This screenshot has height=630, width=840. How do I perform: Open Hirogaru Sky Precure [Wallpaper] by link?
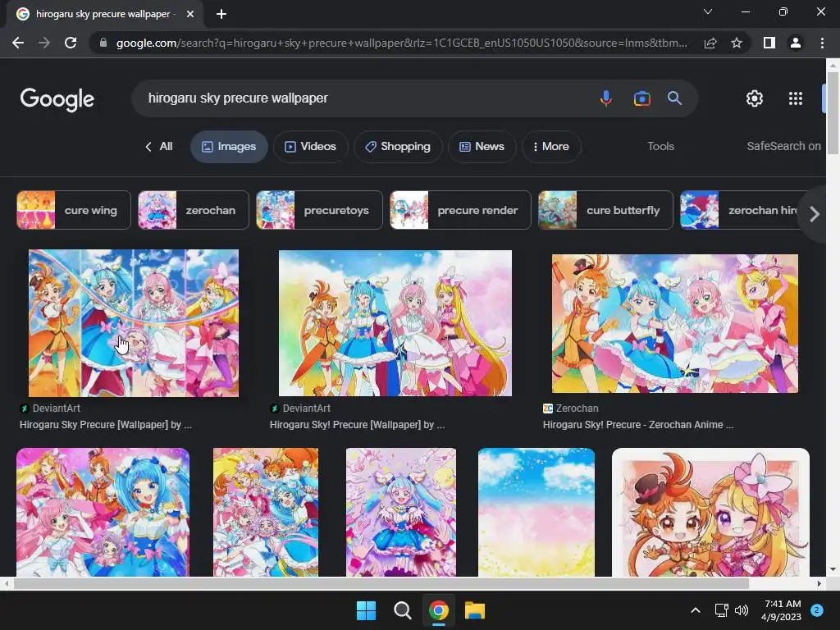106,425
